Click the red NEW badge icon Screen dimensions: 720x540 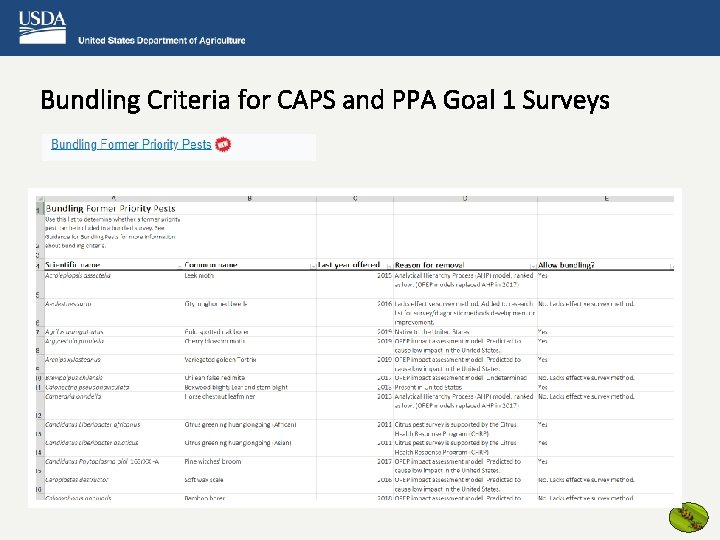(223, 144)
